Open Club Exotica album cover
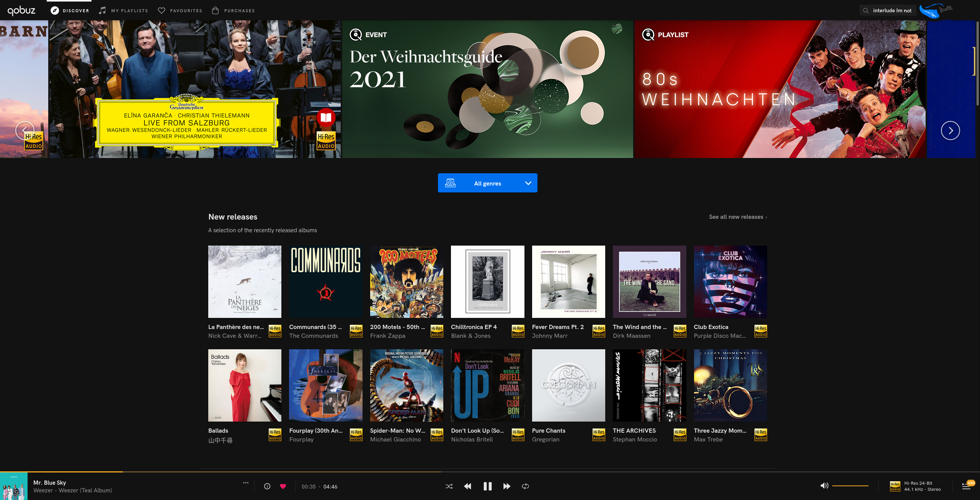The image size is (980, 500). pos(730,282)
